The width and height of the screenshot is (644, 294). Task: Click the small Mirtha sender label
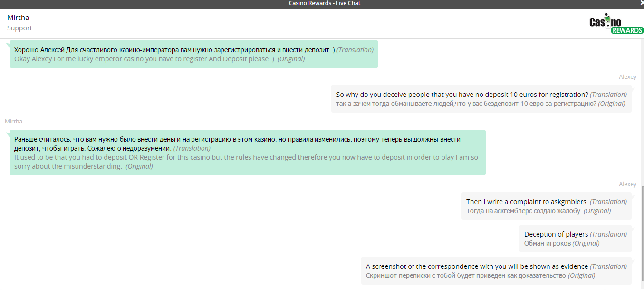click(x=13, y=122)
